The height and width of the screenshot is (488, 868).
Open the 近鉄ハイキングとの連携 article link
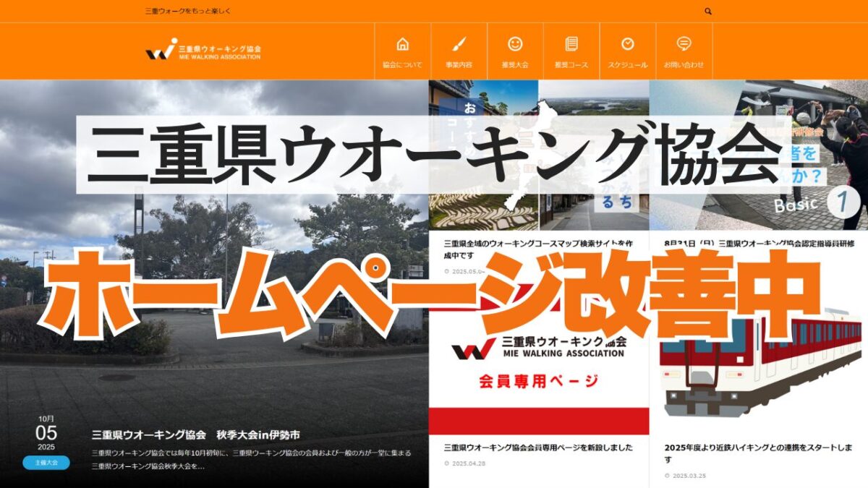(x=758, y=453)
